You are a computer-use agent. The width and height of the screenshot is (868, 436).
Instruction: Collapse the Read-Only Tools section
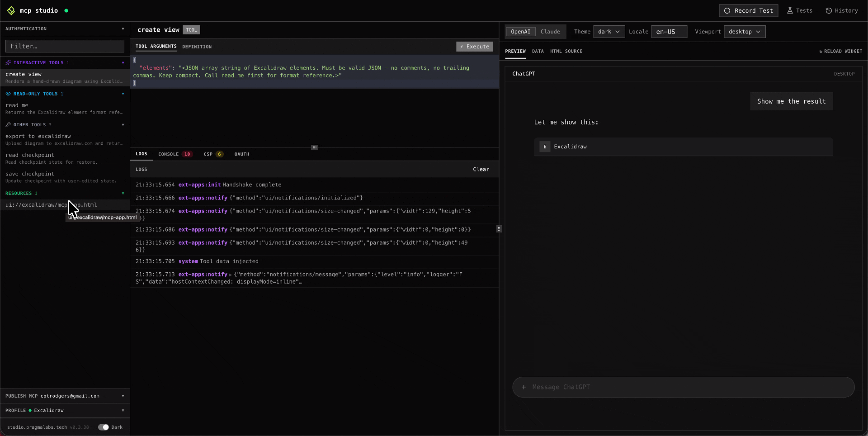[x=123, y=94]
